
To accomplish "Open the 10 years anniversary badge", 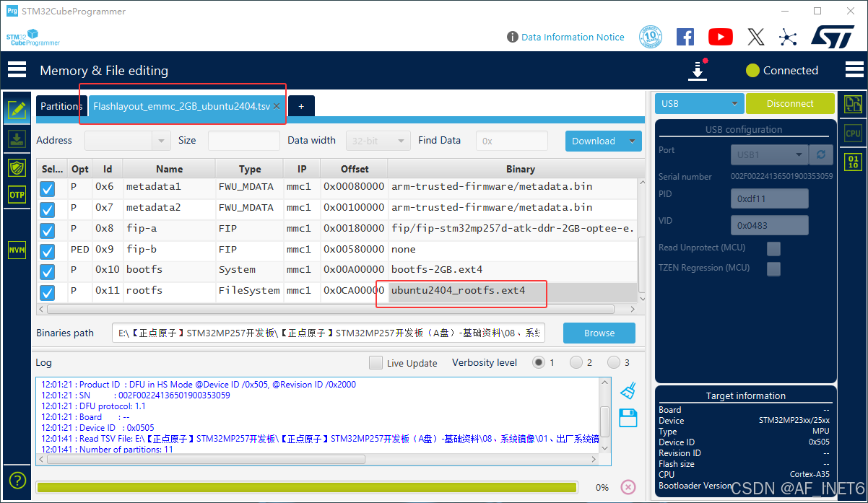I will pyautogui.click(x=651, y=37).
